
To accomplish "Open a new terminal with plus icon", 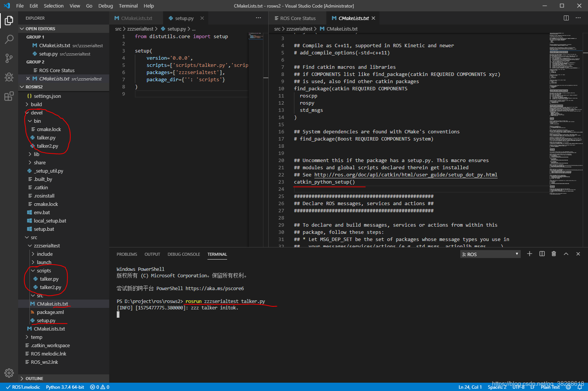I will (x=529, y=253).
